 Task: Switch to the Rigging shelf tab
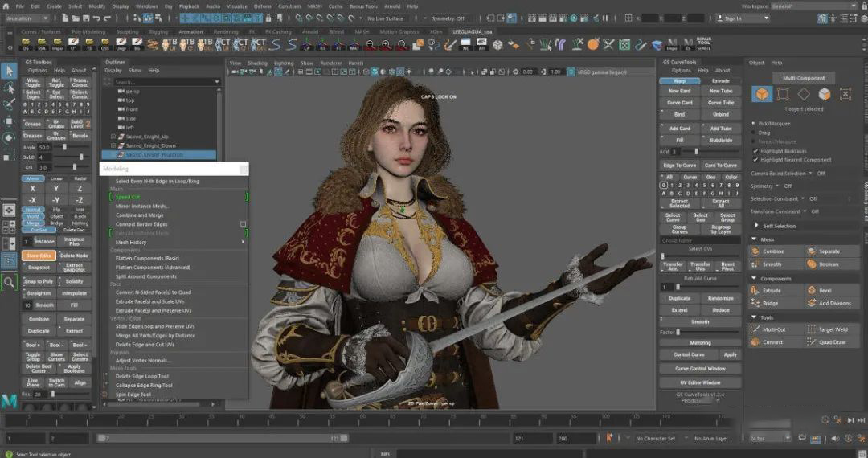coord(158,31)
